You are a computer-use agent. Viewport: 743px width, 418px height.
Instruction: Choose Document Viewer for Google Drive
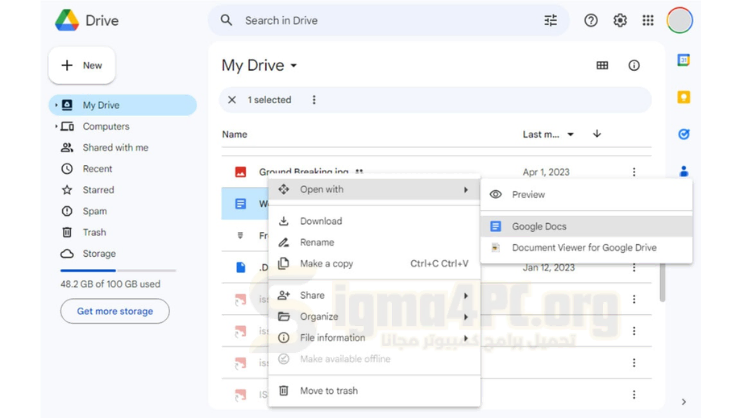[586, 248]
